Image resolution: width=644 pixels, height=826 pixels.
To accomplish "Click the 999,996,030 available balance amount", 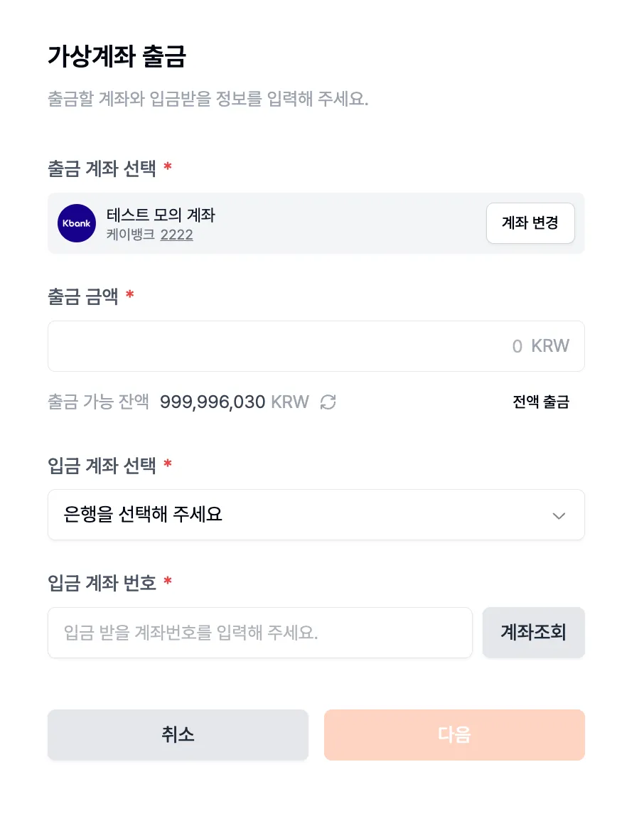I will point(213,402).
